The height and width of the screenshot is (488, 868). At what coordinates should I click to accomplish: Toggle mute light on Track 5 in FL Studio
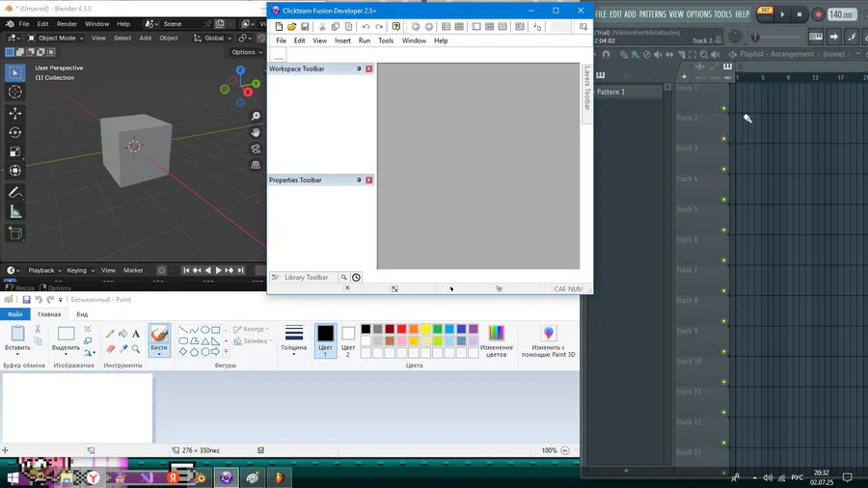(x=723, y=230)
